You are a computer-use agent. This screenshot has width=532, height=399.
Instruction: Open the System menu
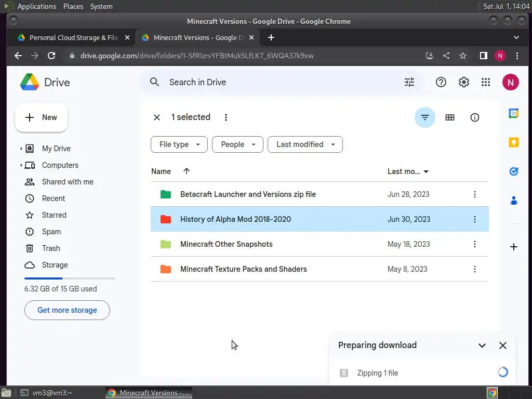click(x=101, y=6)
